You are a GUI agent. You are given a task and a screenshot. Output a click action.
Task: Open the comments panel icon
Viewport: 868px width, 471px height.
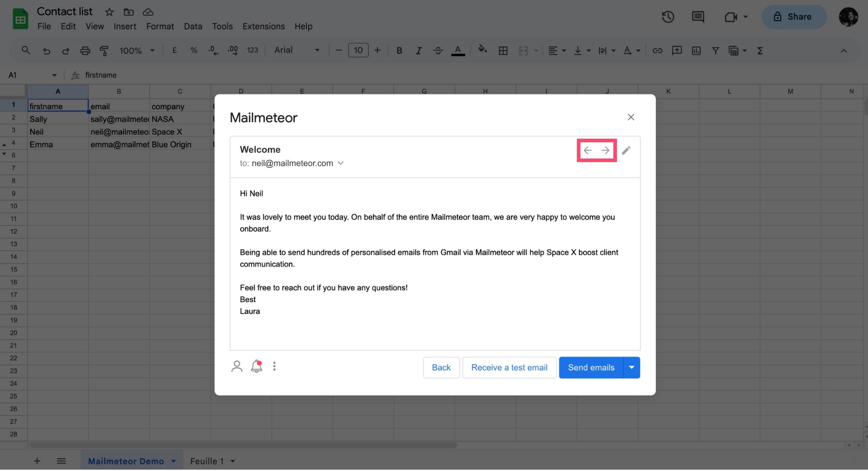point(698,17)
